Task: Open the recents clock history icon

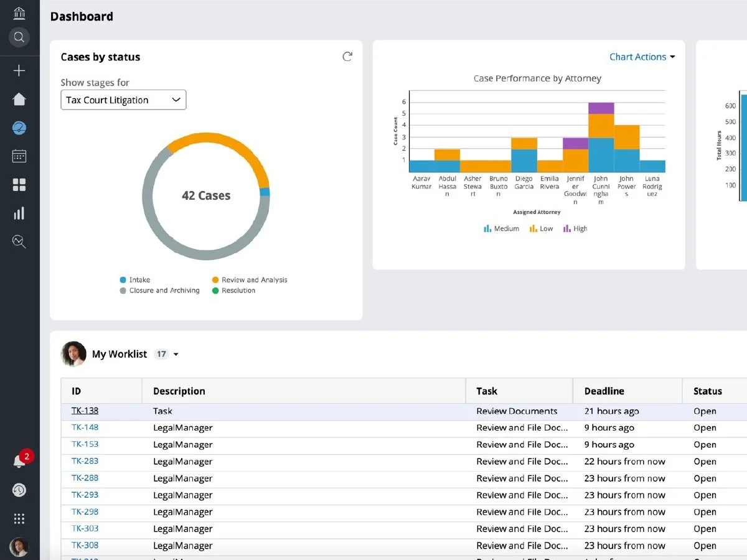Action: point(19,490)
